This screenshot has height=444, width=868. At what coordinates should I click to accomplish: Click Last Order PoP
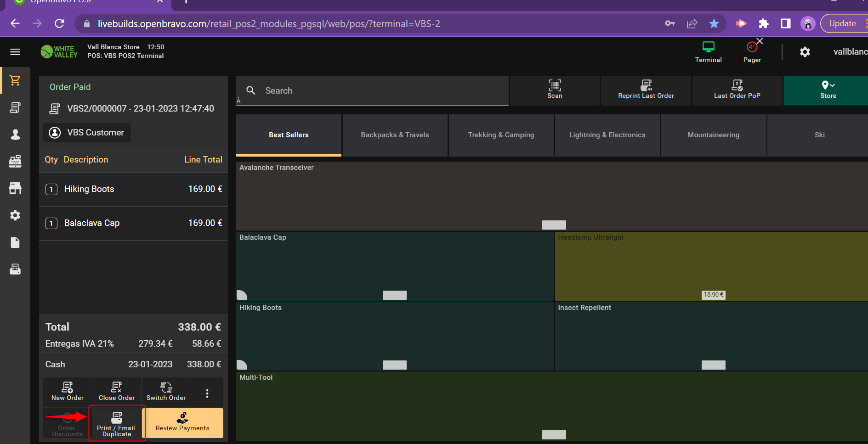(x=737, y=90)
